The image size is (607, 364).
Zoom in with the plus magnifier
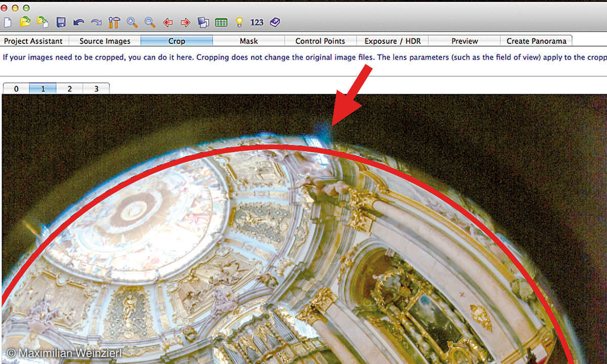click(x=132, y=22)
